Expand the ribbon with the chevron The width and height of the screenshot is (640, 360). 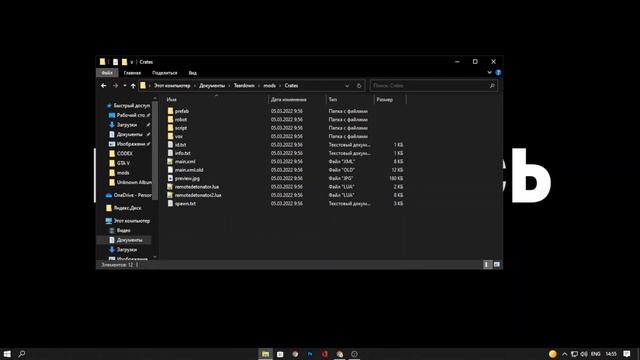489,73
